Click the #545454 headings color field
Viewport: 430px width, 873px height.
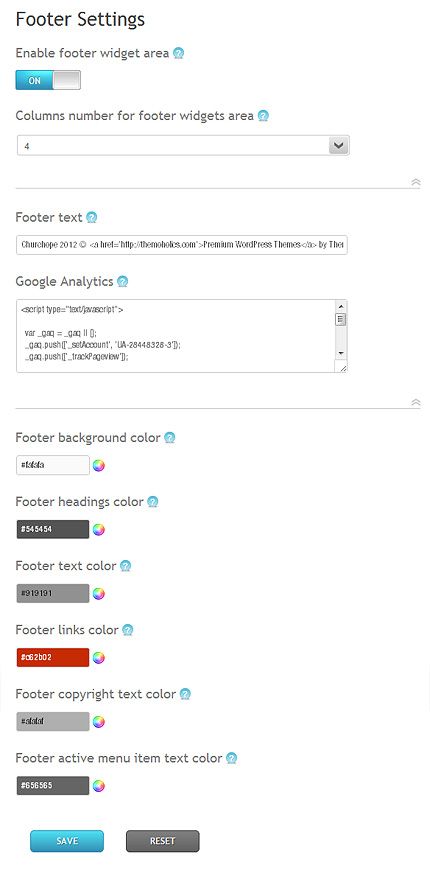tap(53, 529)
